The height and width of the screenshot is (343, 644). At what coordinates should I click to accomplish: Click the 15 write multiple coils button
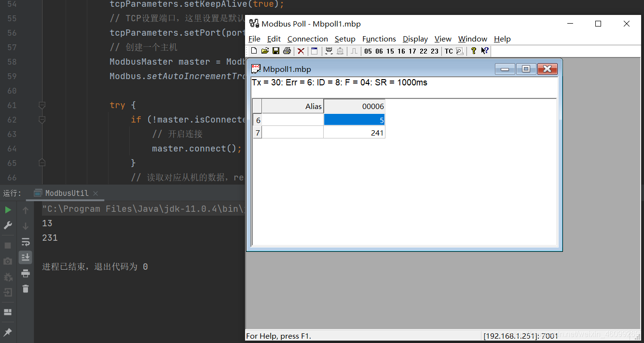coord(390,51)
